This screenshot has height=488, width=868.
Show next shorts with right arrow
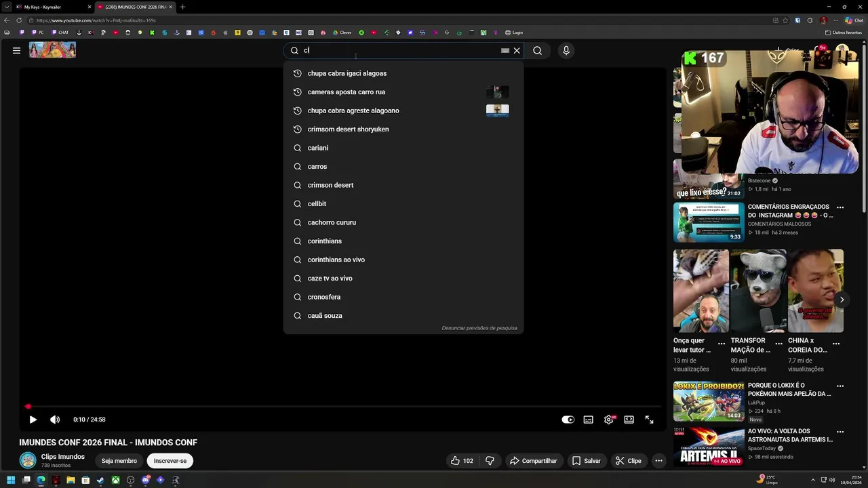pos(842,300)
